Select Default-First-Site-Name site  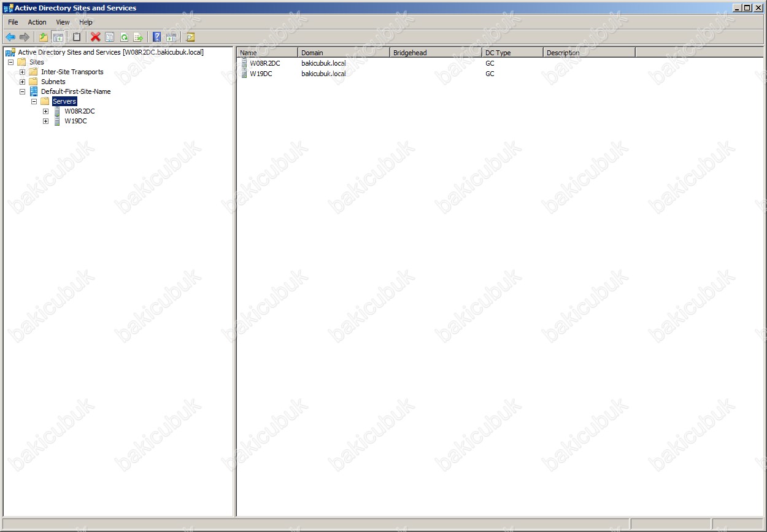(76, 91)
